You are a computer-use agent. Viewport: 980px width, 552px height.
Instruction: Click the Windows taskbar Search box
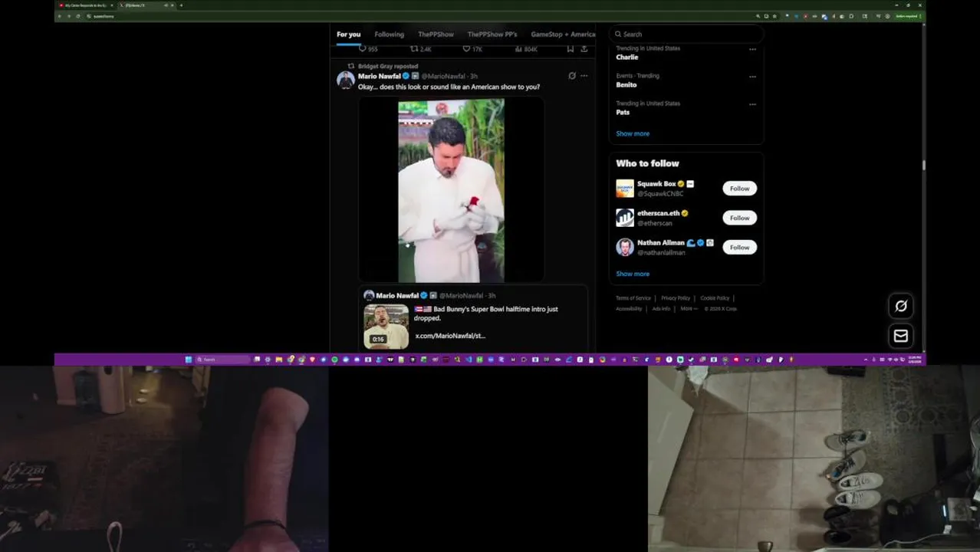point(222,360)
